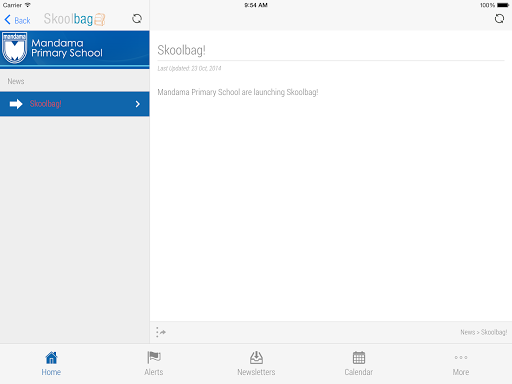512x384 pixels.
Task: Click the Mandama Primary School banner
Action: click(x=75, y=49)
